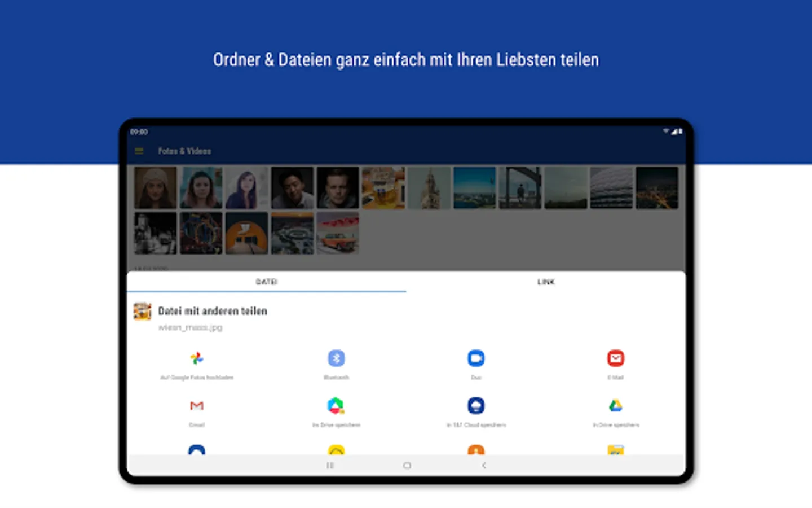Screen dimensions: 812x508
Task: Open the blue coastal landscape photo
Action: point(474,187)
